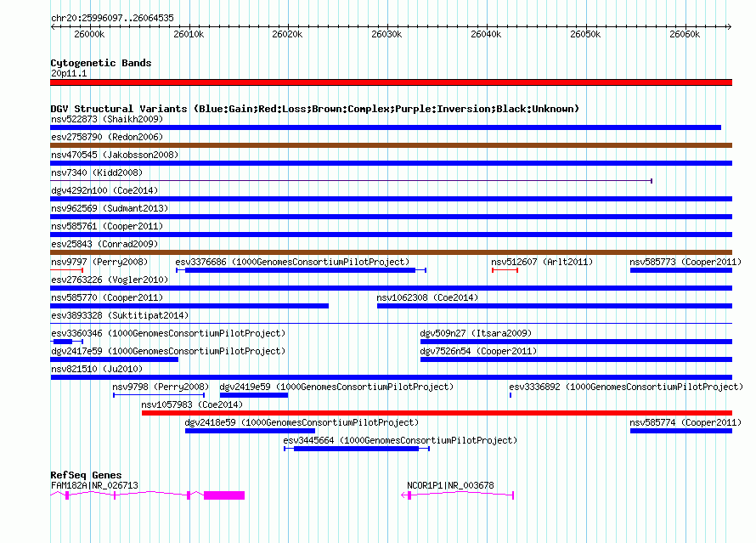Image resolution: width=756 pixels, height=543 pixels.
Task: Click dgv2419e59 1000GenomesConsortiumPilotProject label
Action: coord(336,387)
